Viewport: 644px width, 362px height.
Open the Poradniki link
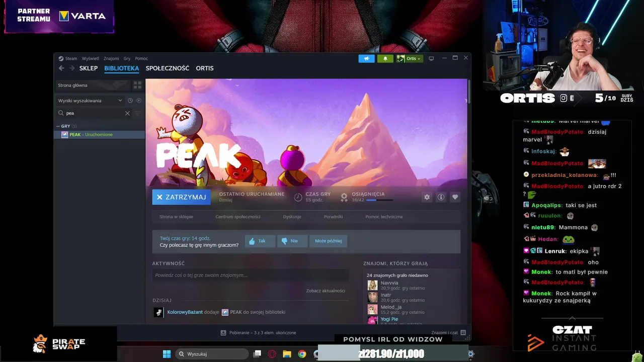tap(333, 217)
